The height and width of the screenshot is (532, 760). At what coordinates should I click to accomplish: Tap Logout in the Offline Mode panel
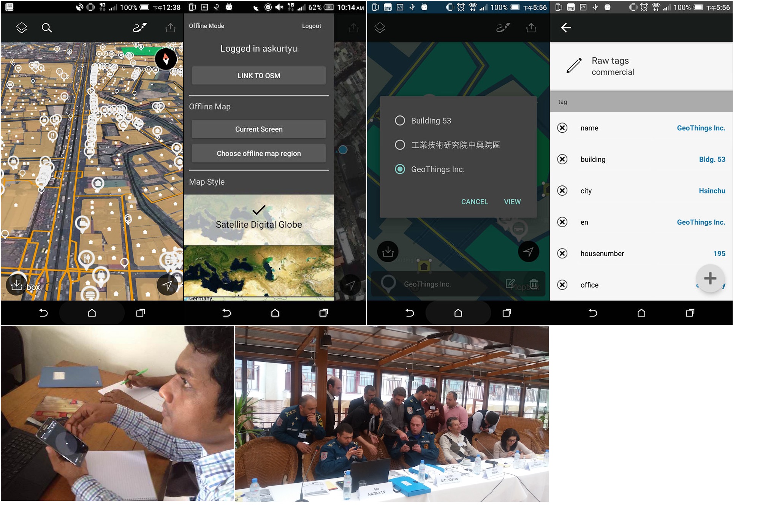tap(311, 26)
